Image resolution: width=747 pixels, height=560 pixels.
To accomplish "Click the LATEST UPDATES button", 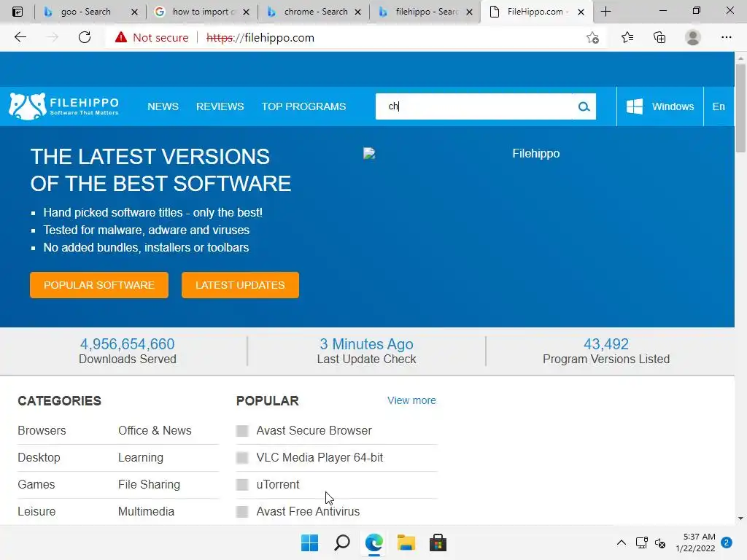I will (x=240, y=285).
